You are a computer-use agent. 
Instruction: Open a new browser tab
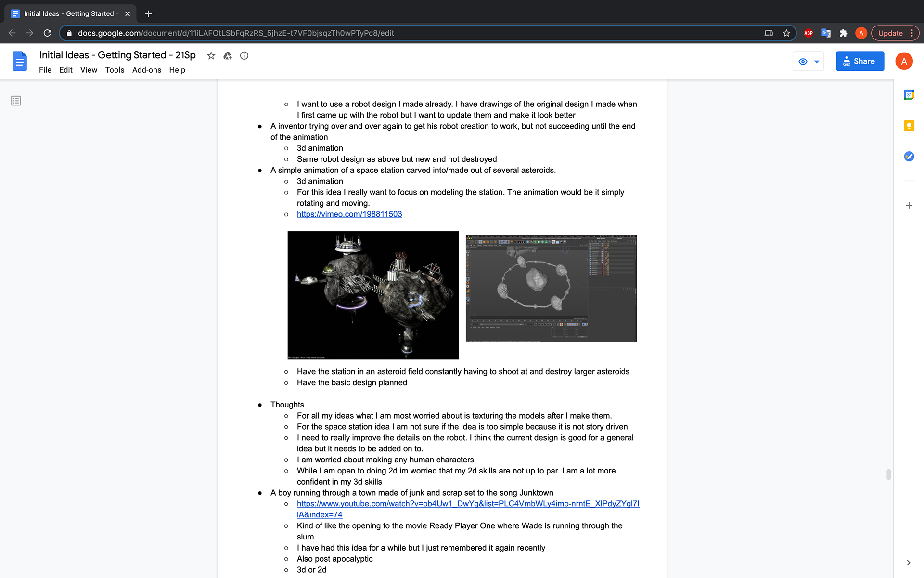(148, 13)
